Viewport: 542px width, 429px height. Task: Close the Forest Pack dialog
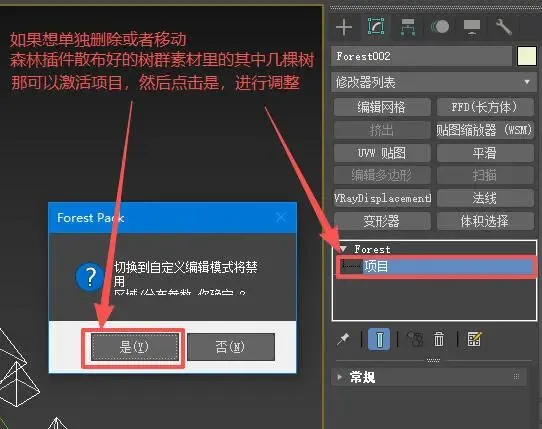coord(281,217)
